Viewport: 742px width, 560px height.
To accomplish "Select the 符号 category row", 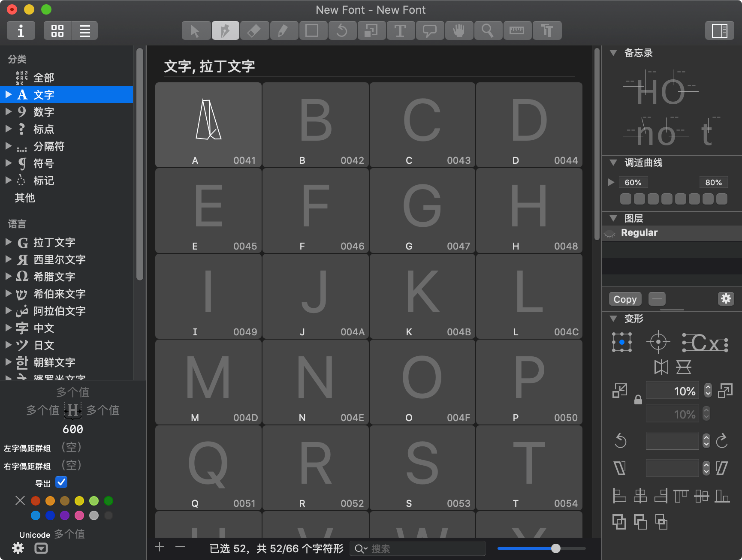I will tap(66, 163).
